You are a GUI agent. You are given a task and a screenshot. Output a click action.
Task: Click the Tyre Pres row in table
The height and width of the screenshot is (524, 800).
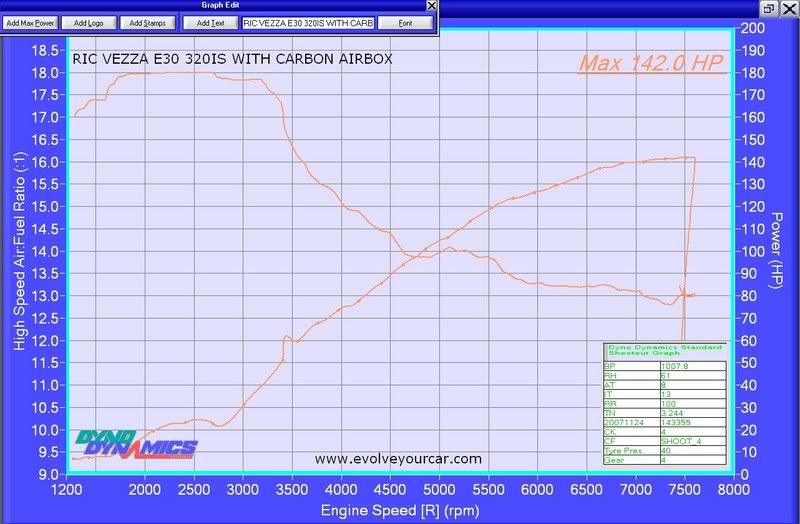pyautogui.click(x=632, y=449)
